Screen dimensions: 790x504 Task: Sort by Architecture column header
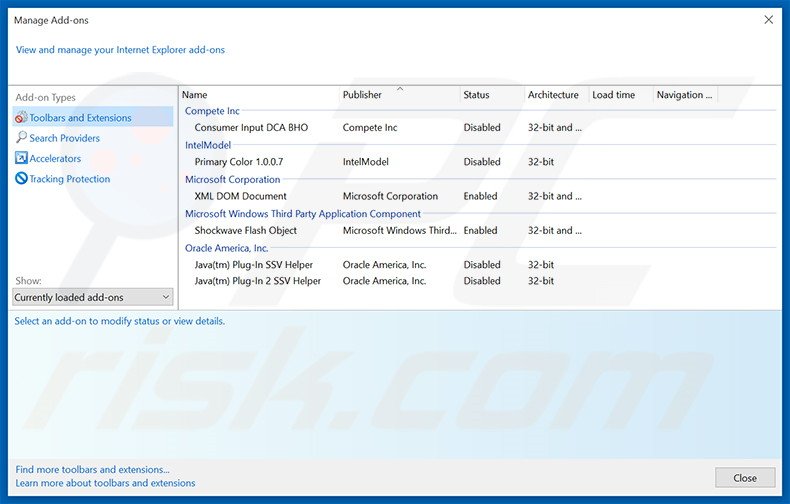pyautogui.click(x=557, y=95)
